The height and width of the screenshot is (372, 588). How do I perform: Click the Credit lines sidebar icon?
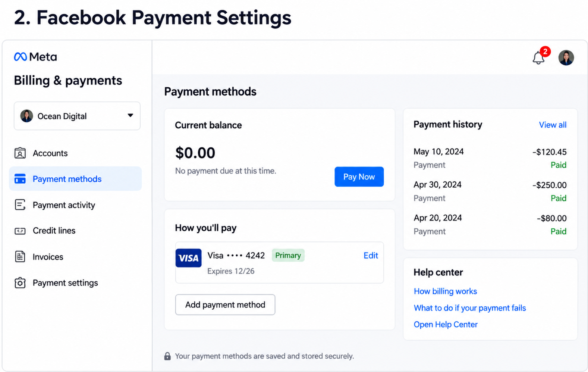pos(20,231)
